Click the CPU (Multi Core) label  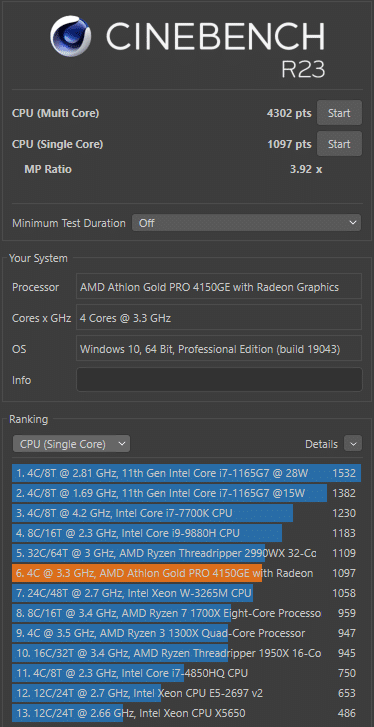pos(55,113)
